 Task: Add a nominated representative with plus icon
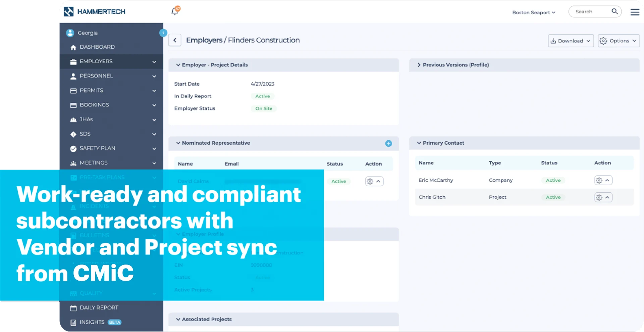(388, 143)
